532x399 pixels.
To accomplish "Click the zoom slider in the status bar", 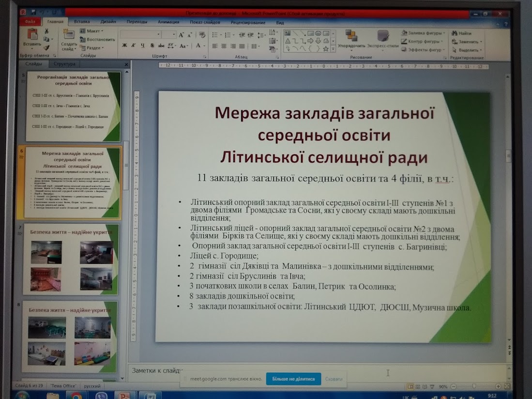I will click(474, 386).
